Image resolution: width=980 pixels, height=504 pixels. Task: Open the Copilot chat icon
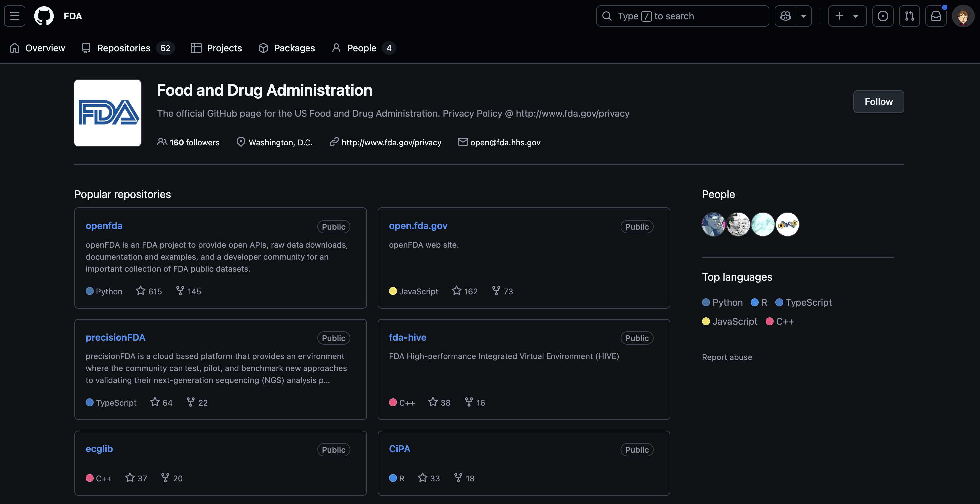pyautogui.click(x=785, y=16)
